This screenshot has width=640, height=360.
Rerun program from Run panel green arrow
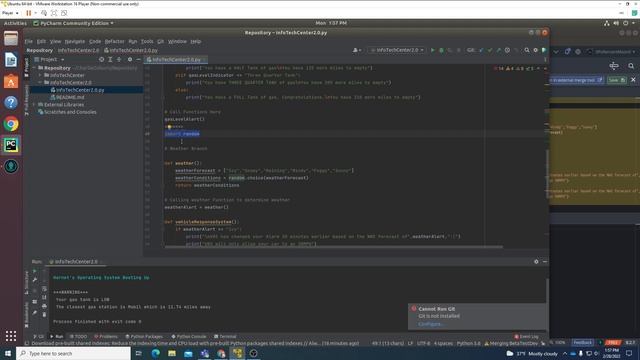click(35, 271)
